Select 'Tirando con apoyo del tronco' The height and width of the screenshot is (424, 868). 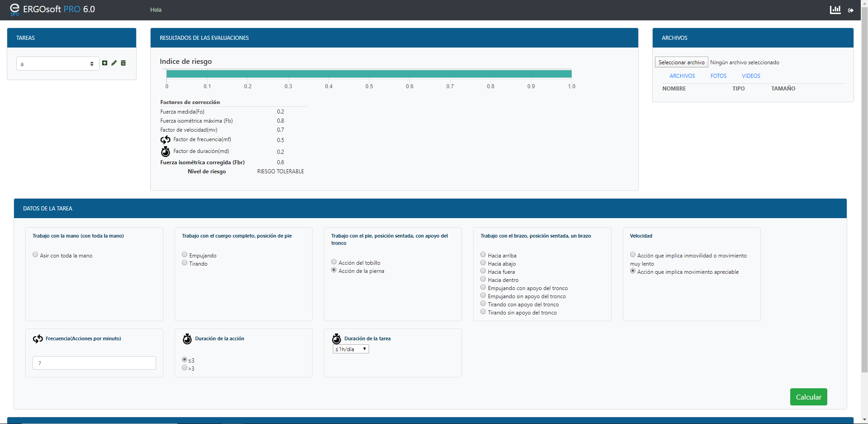(483, 304)
